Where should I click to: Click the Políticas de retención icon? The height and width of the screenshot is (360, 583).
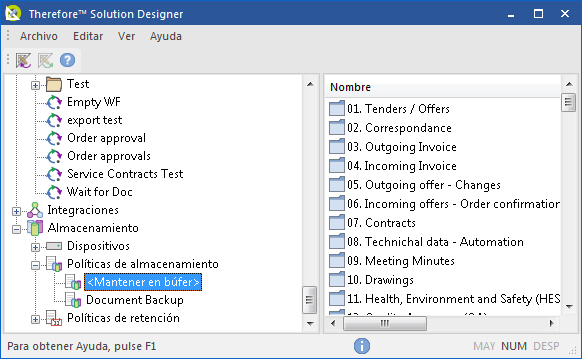[54, 318]
